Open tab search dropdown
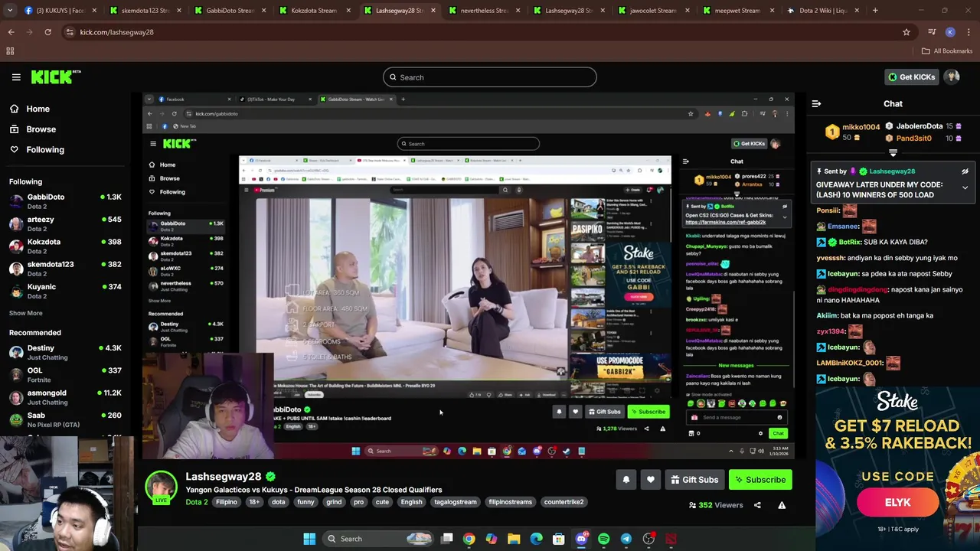This screenshot has height=551, width=980. click(x=10, y=11)
